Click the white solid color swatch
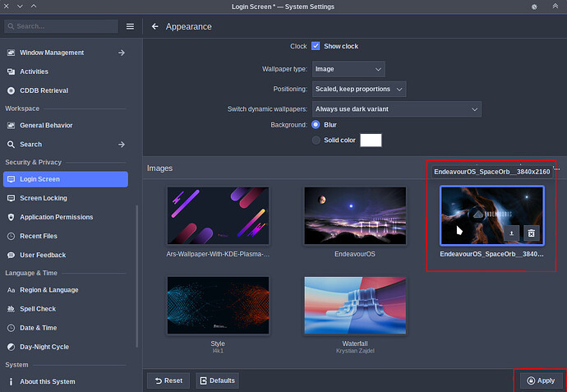Image resolution: width=567 pixels, height=392 pixels. click(x=371, y=141)
